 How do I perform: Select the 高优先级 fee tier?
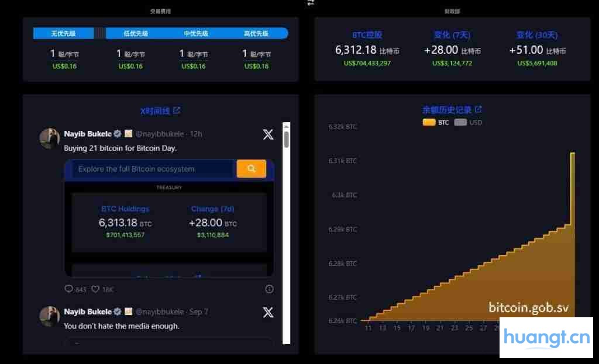(x=256, y=33)
